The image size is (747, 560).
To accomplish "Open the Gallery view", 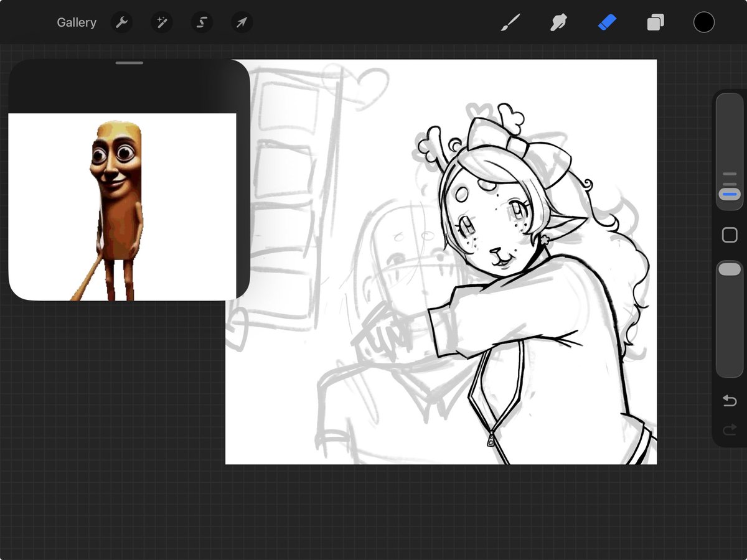I will coord(77,22).
